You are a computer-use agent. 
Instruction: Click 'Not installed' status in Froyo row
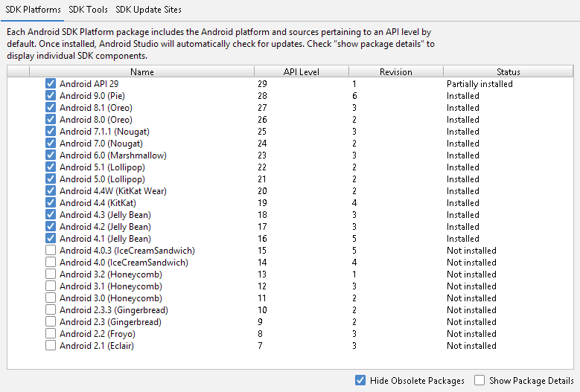[471, 334]
